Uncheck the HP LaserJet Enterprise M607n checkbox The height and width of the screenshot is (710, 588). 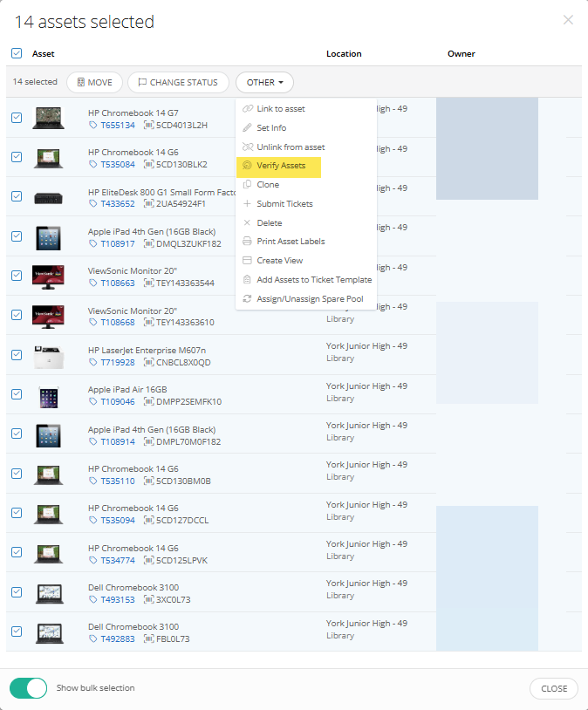click(x=17, y=355)
